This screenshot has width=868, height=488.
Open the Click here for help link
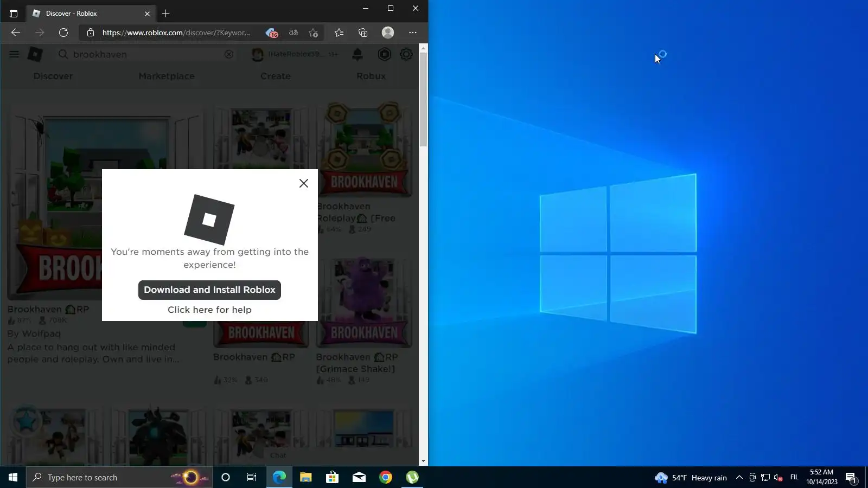click(x=209, y=310)
